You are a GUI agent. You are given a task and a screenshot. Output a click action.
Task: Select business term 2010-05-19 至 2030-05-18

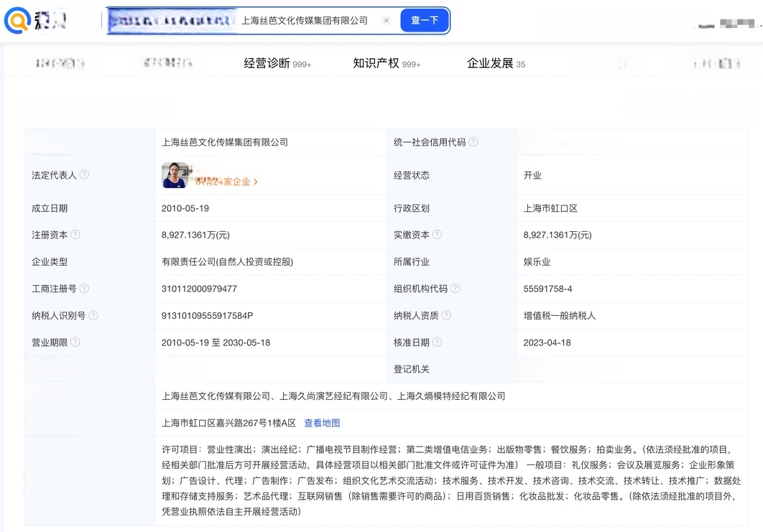tap(216, 342)
